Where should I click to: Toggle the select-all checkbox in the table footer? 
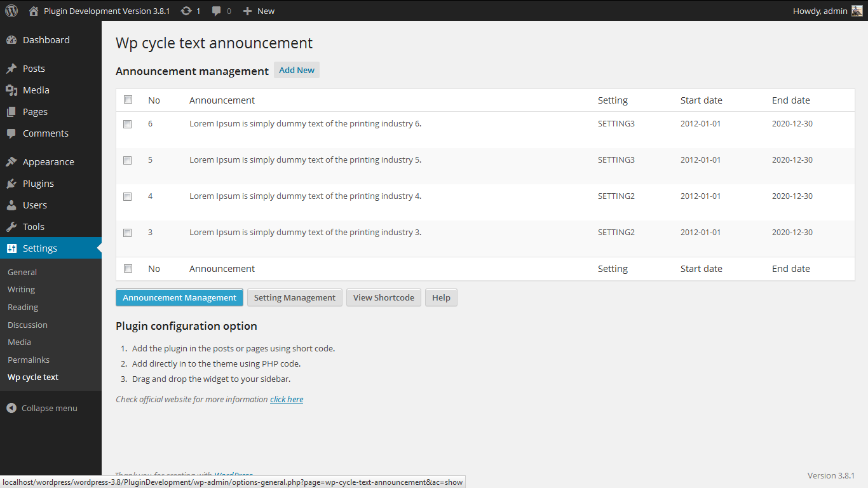tap(128, 269)
